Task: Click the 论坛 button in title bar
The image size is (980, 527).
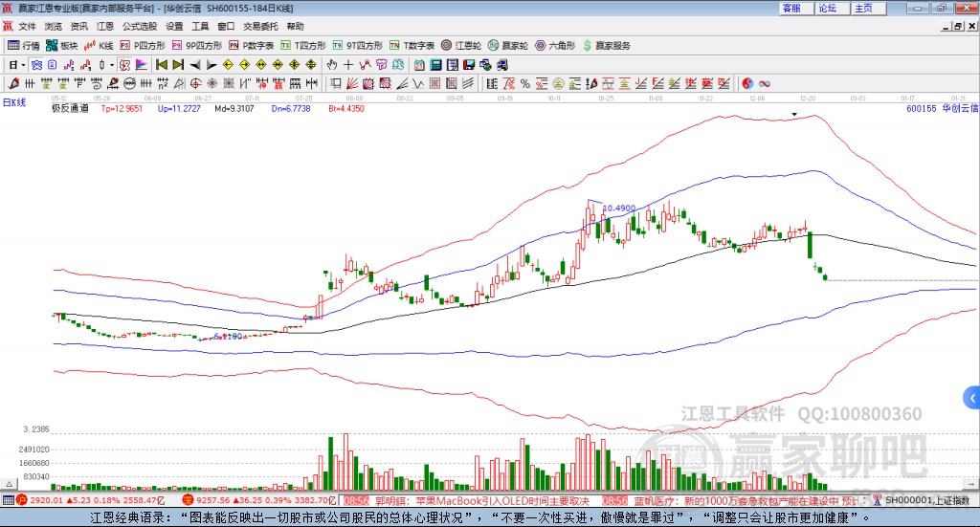Action: tap(833, 8)
